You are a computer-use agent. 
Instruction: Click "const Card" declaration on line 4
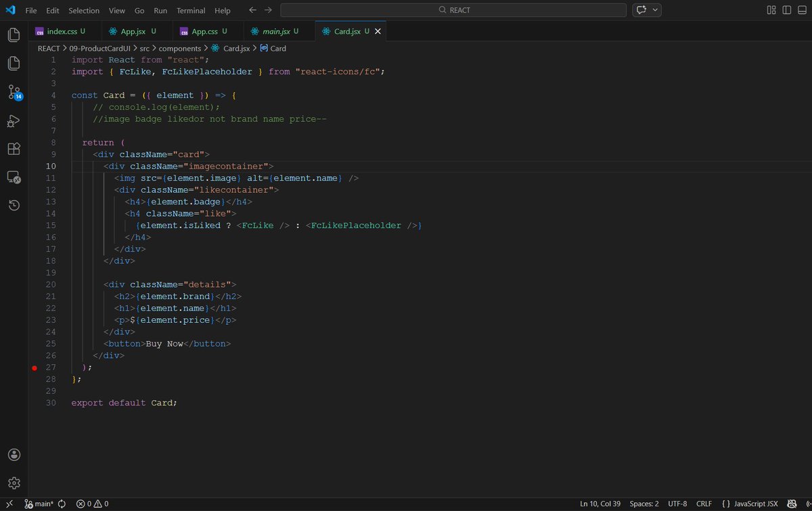pyautogui.click(x=98, y=95)
